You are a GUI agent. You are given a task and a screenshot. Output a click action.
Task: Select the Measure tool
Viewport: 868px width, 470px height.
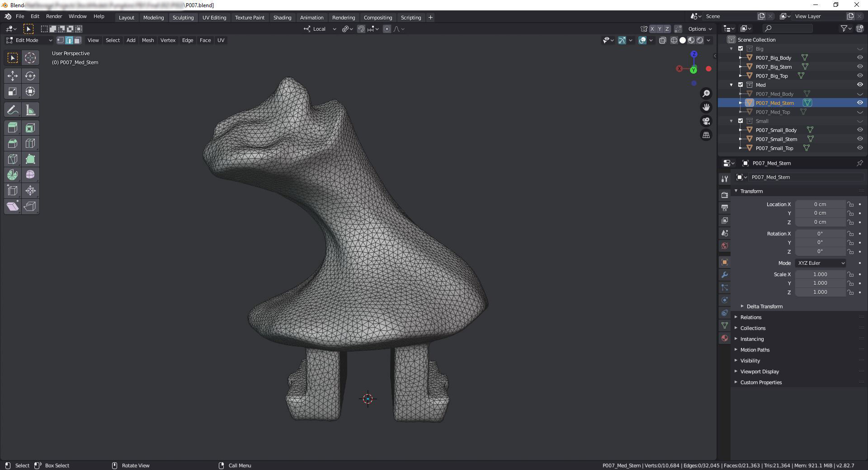click(x=30, y=110)
